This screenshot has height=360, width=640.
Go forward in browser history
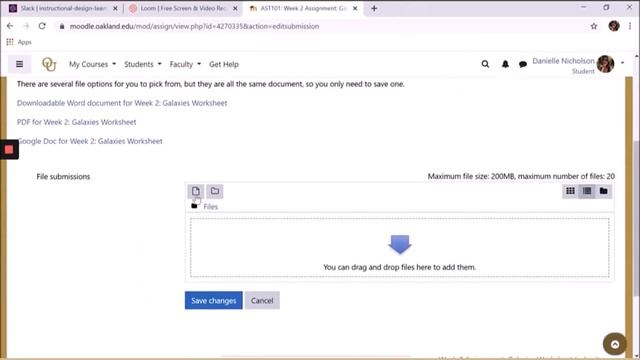[26, 26]
